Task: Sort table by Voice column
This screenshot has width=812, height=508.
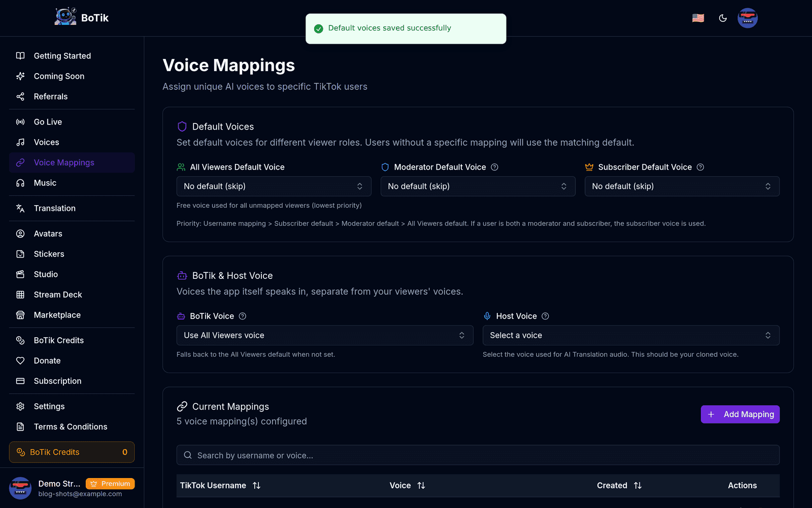Action: click(x=408, y=486)
